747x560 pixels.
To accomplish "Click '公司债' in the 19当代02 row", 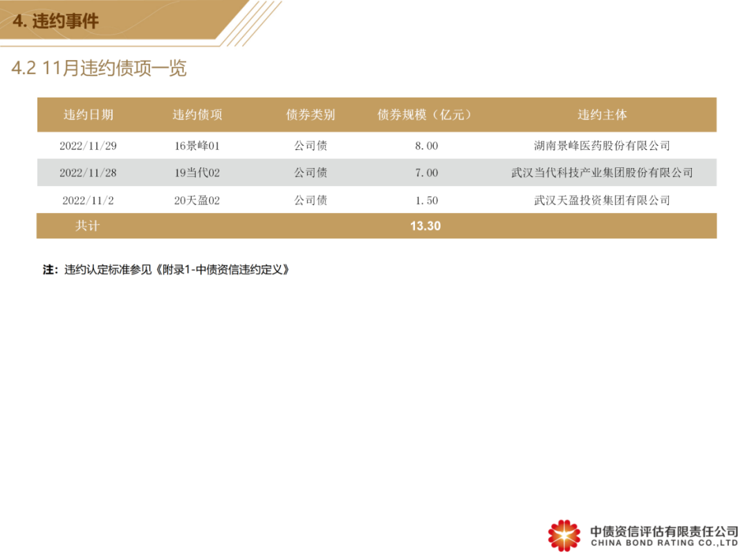I will point(311,173).
